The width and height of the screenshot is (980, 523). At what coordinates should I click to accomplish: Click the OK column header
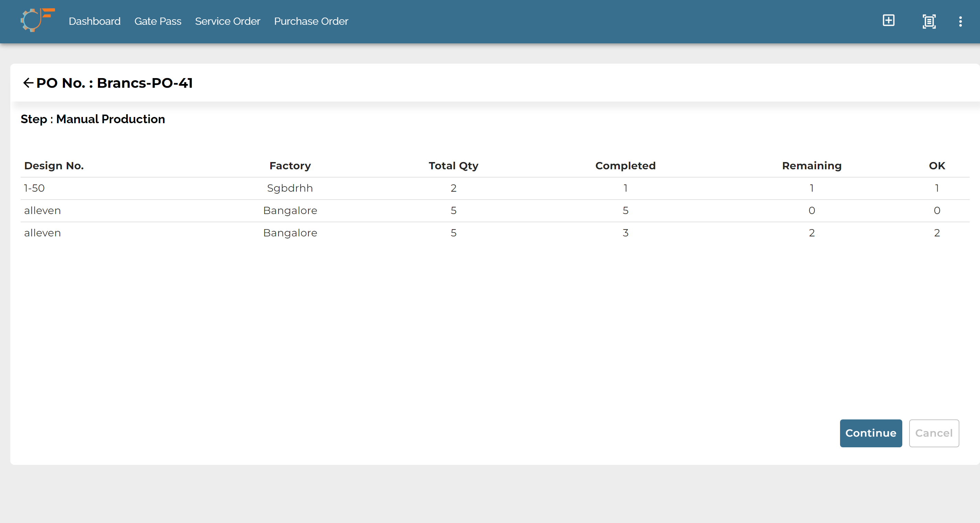pyautogui.click(x=937, y=166)
